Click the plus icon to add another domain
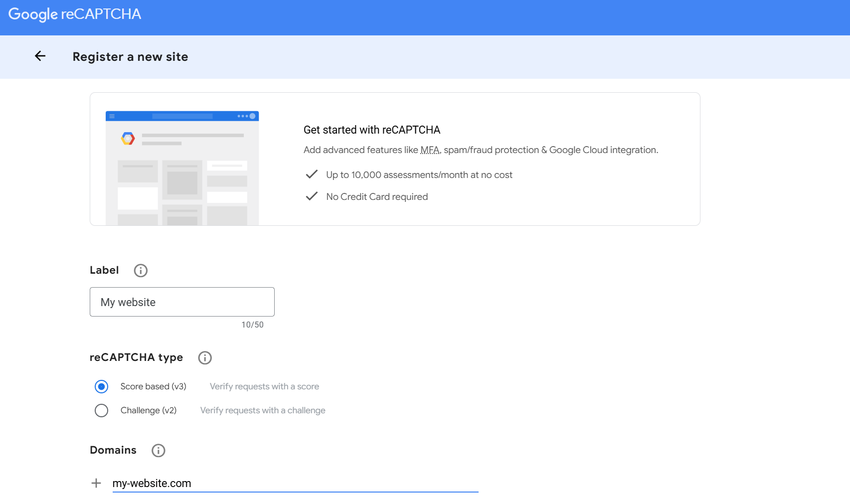 point(95,483)
